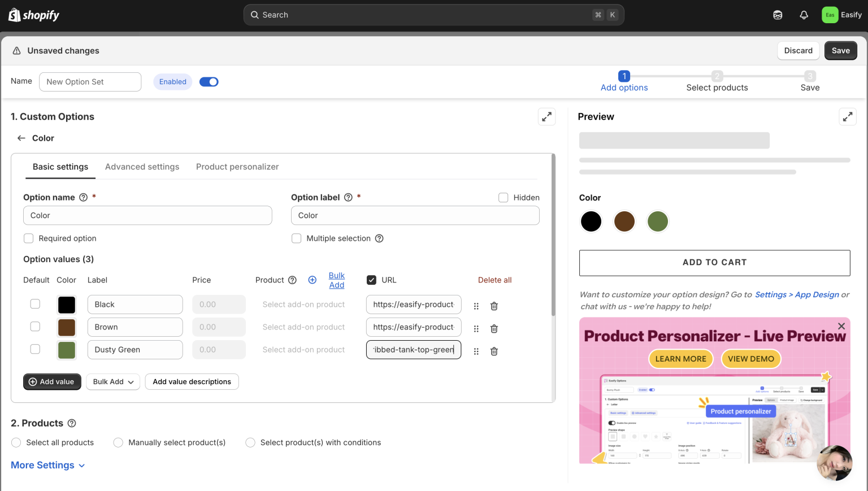Open the Settings > App Design link

click(797, 294)
